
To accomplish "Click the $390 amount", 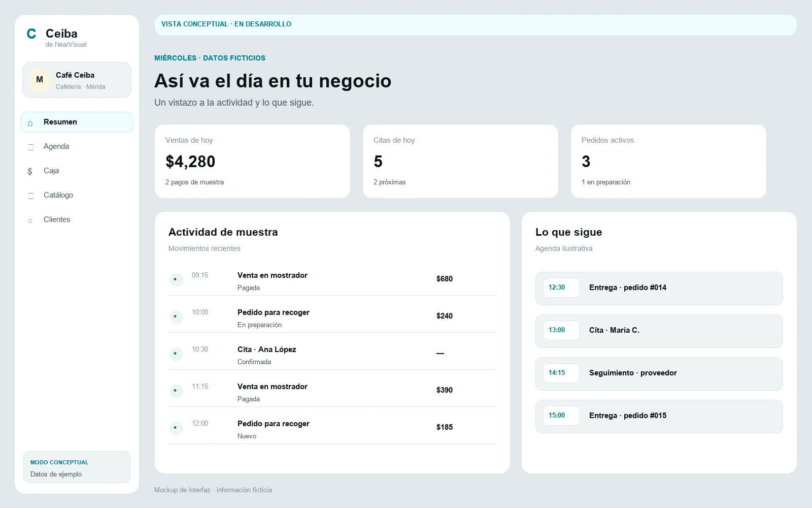I will [445, 390].
